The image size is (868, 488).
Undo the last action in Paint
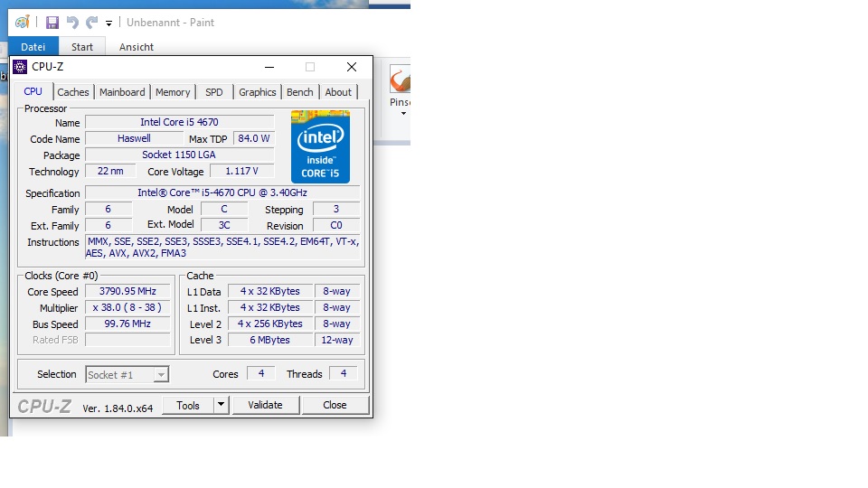pyautogui.click(x=72, y=22)
